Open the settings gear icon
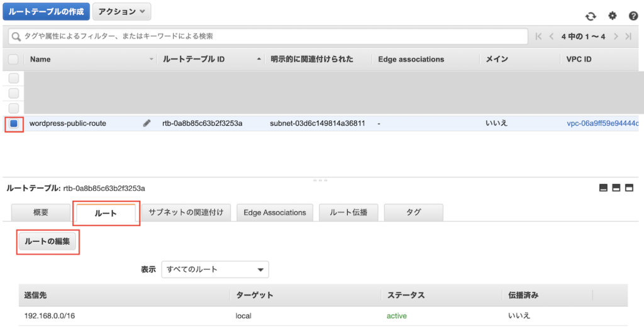Image resolution: width=644 pixels, height=334 pixels. [x=612, y=16]
